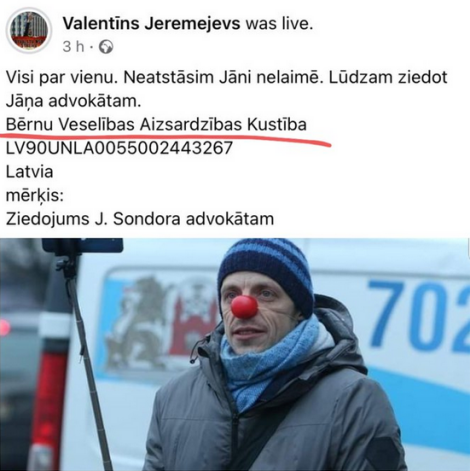470x471 pixels.
Task: Open the post via 3 h timestamp
Action: point(73,47)
